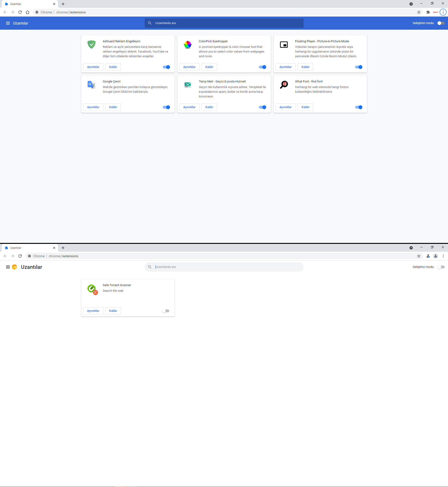Click the bookmark star in the bottom window
The height and width of the screenshot is (487, 448).
coord(419,256)
